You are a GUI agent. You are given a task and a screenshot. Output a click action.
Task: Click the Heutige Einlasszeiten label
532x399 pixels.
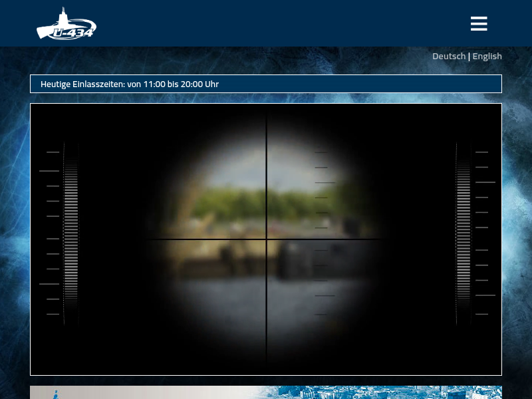click(82, 84)
